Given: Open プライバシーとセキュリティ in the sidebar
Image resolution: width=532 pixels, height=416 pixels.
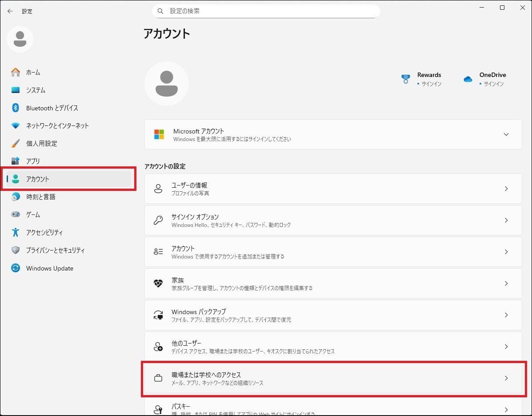Looking at the screenshot, I should pos(55,250).
